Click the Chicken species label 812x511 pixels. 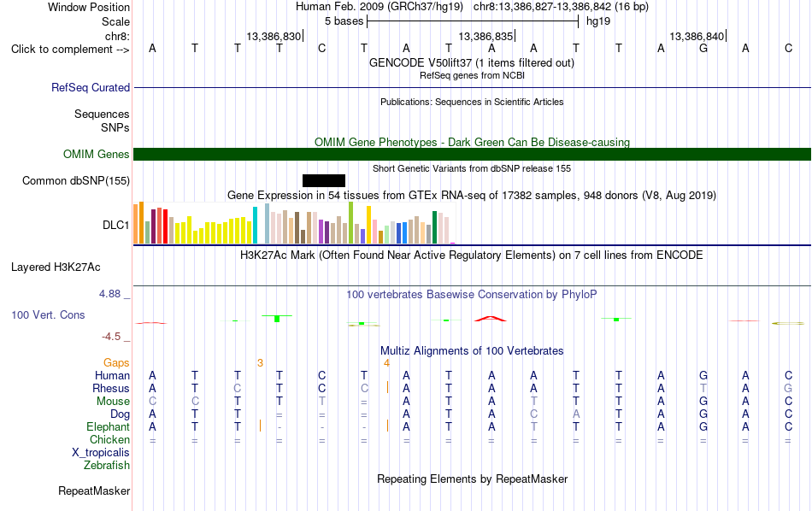(x=109, y=439)
